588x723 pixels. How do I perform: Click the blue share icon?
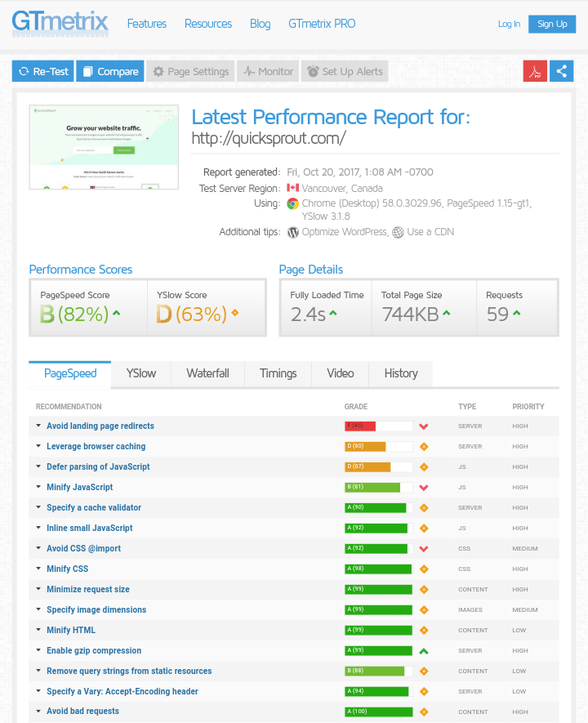click(x=562, y=71)
